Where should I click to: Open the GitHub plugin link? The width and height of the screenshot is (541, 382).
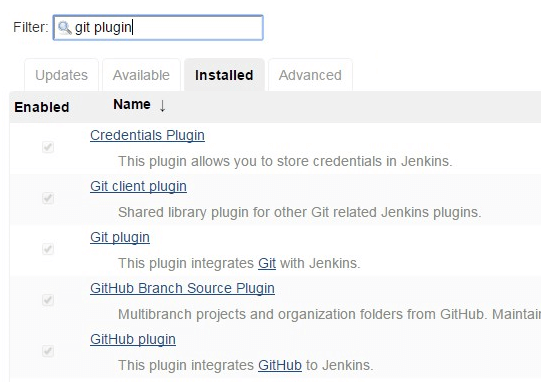click(133, 339)
